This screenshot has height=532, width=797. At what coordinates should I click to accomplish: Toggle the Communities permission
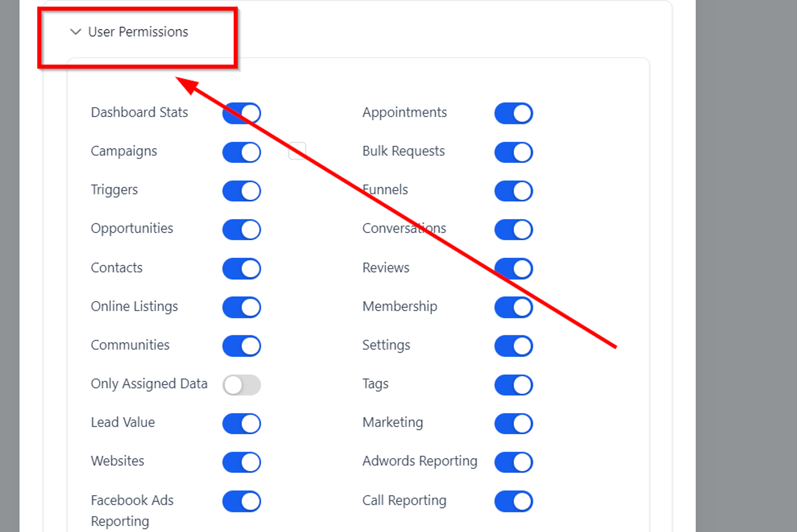(x=241, y=346)
